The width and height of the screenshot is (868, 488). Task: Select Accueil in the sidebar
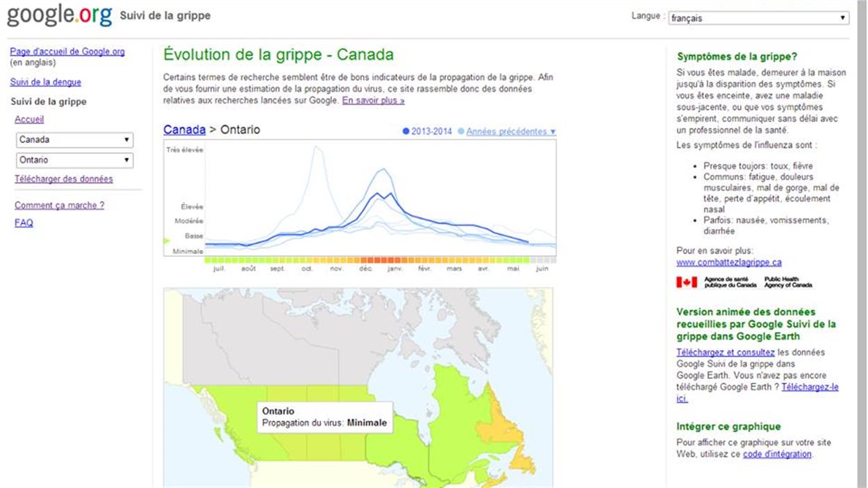tap(29, 119)
